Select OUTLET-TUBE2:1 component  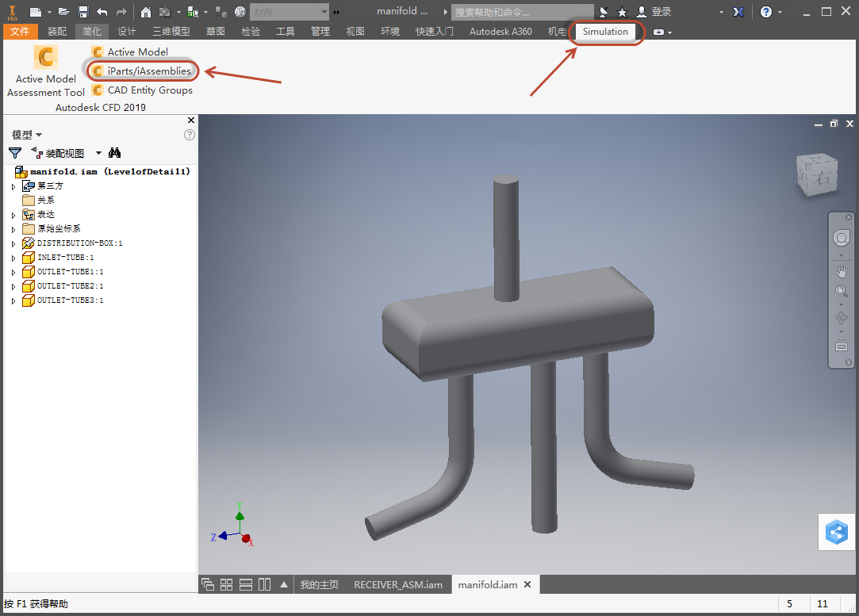pyautogui.click(x=63, y=286)
